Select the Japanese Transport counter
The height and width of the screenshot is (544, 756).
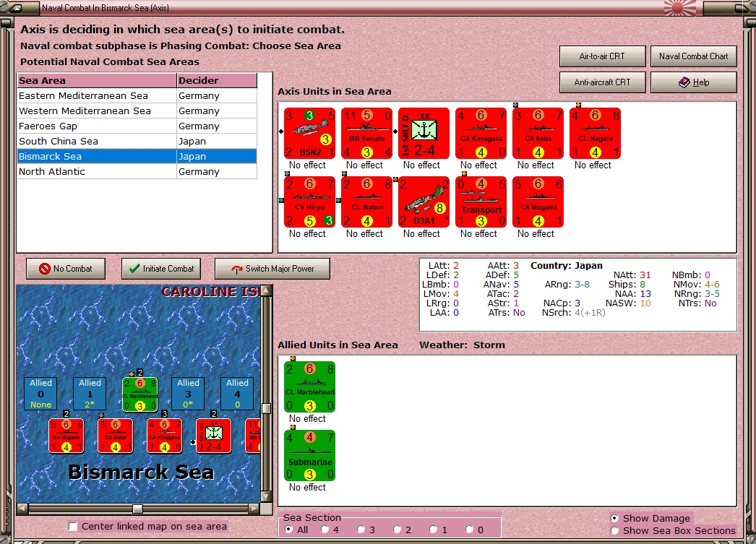[481, 202]
